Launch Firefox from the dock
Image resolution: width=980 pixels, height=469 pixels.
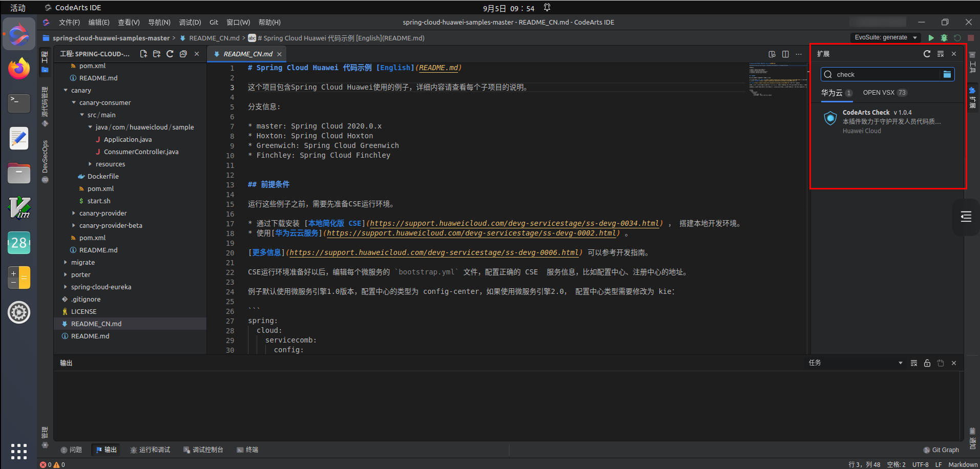pyautogui.click(x=19, y=69)
